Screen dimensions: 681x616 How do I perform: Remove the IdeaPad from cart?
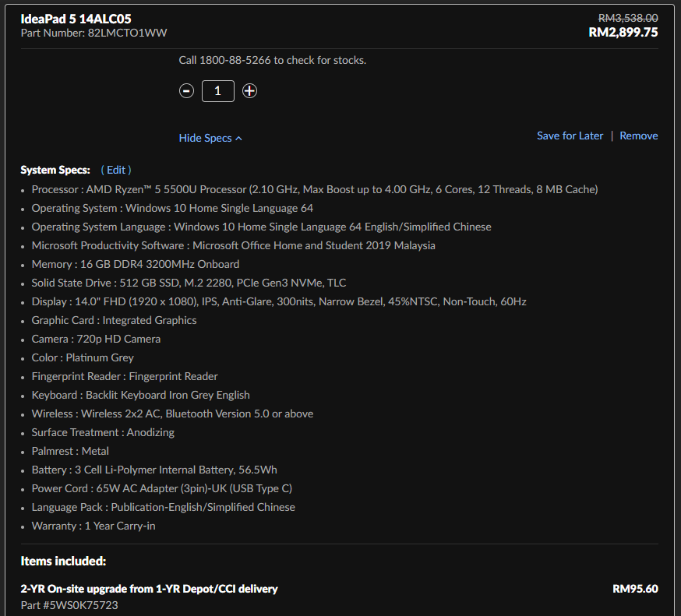pos(638,136)
